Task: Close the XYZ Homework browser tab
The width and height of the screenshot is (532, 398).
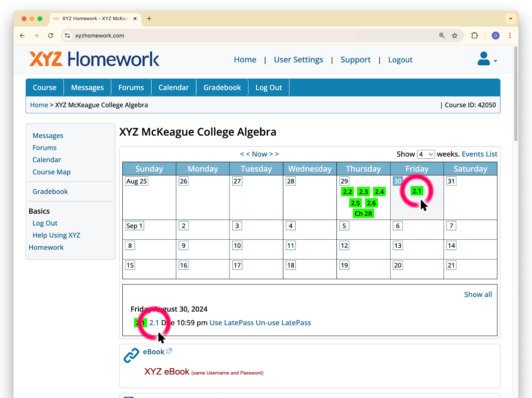Action: pos(135,19)
